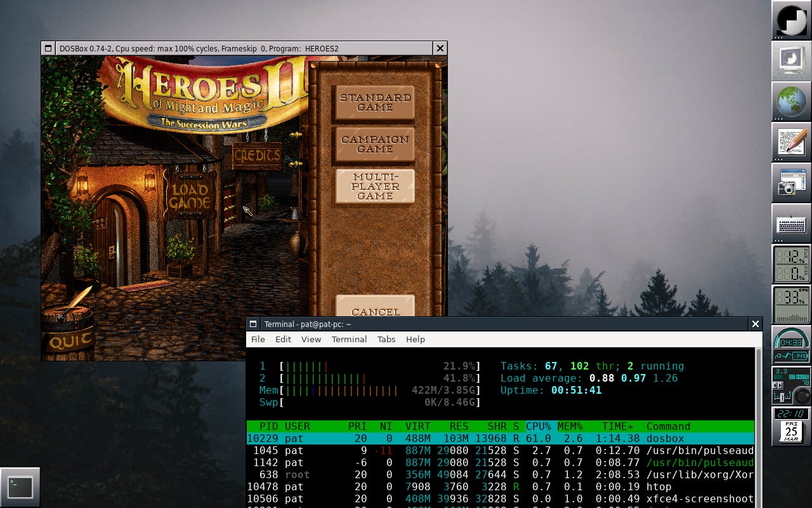Sort htop by RES column header
The width and height of the screenshot is (812, 508).
point(459,426)
